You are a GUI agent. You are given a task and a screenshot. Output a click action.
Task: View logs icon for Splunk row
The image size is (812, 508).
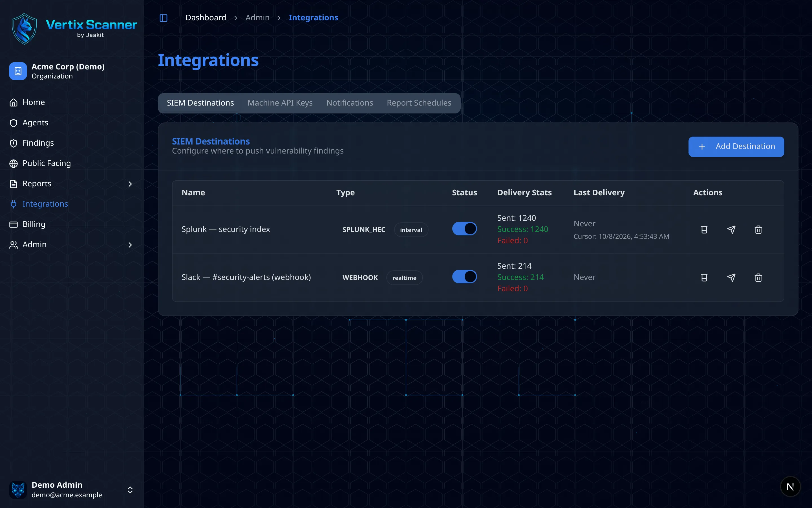click(x=704, y=229)
